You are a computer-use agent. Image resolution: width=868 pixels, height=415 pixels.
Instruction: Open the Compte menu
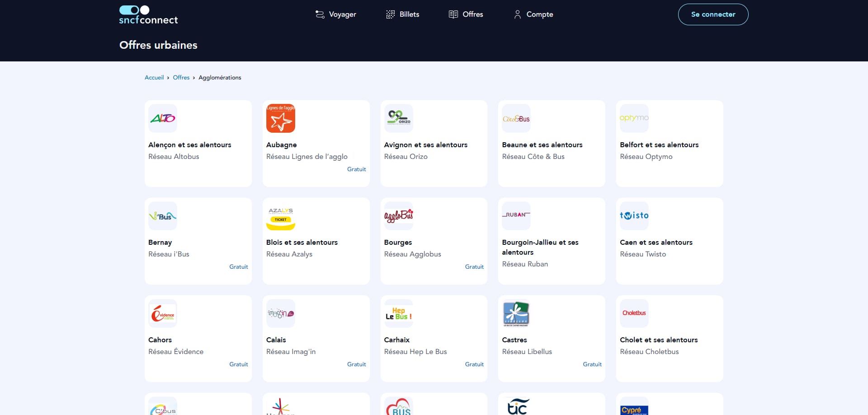533,14
